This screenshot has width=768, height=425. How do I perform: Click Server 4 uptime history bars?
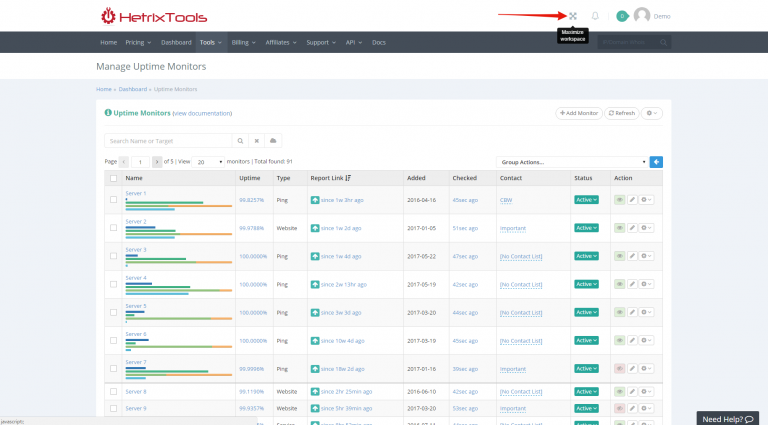(179, 288)
